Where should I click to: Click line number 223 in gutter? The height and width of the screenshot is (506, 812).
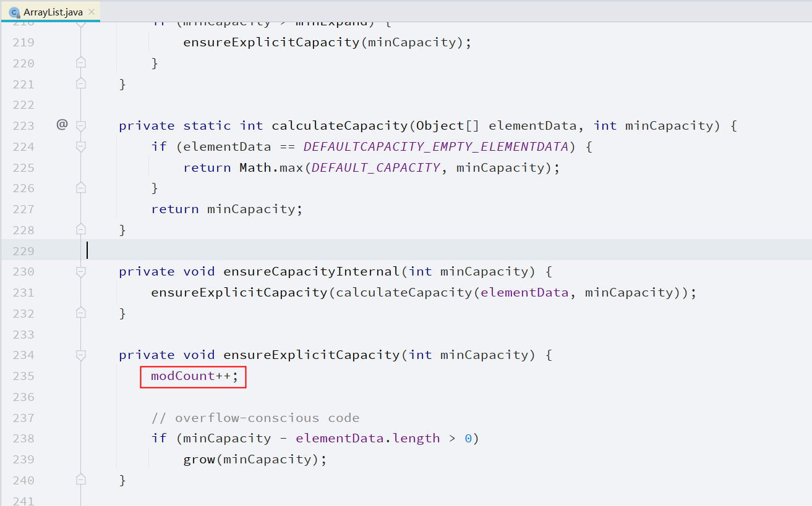pyautogui.click(x=23, y=125)
